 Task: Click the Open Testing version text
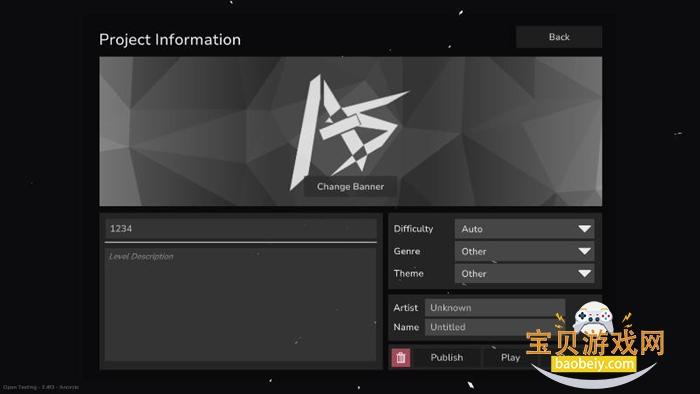click(x=41, y=387)
